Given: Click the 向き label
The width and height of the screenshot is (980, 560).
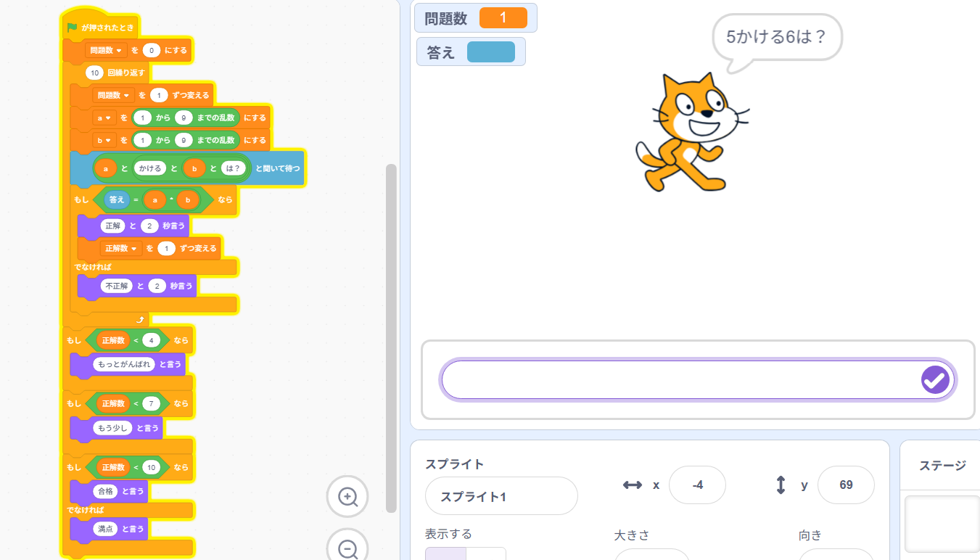Looking at the screenshot, I should click(x=810, y=535).
